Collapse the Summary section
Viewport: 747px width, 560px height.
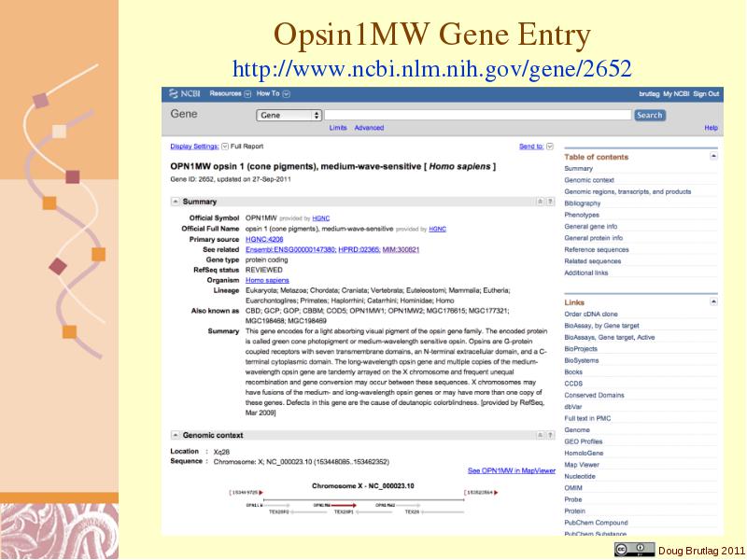tap(176, 202)
